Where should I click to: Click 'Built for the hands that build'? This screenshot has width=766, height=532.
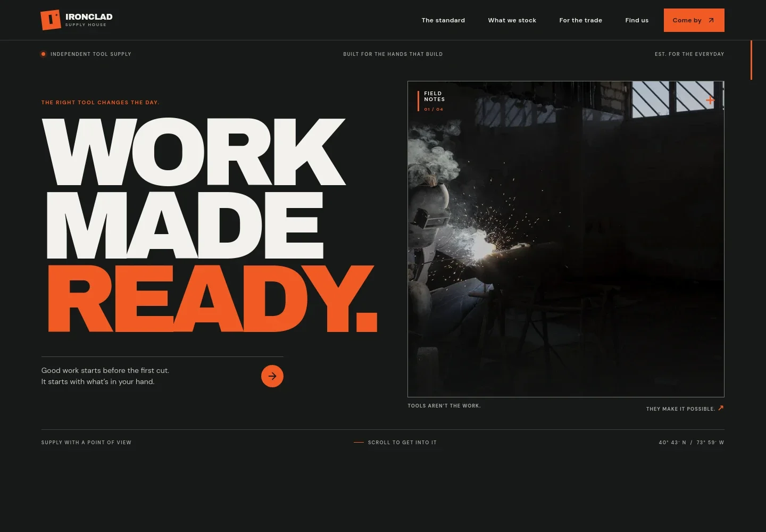pos(393,54)
